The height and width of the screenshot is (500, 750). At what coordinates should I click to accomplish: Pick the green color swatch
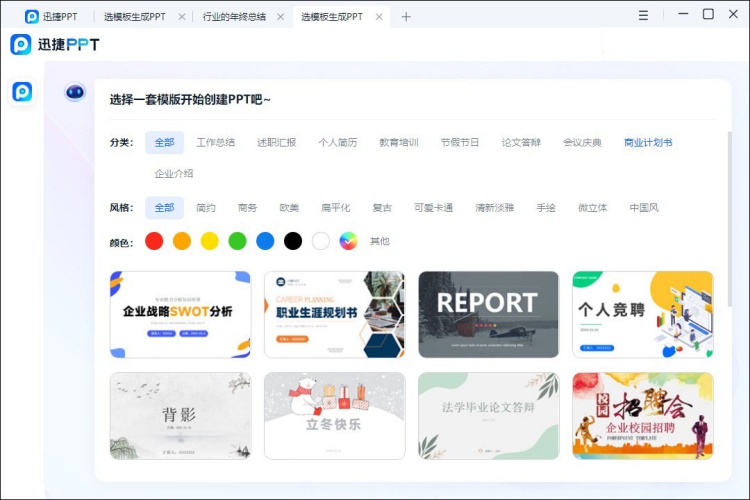[237, 241]
